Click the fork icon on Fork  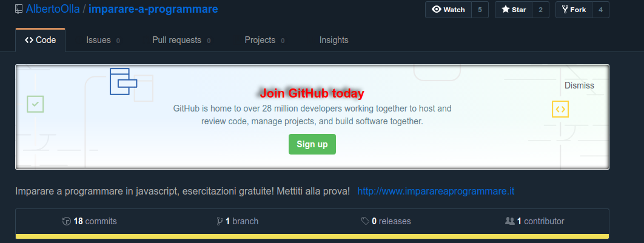tap(565, 10)
